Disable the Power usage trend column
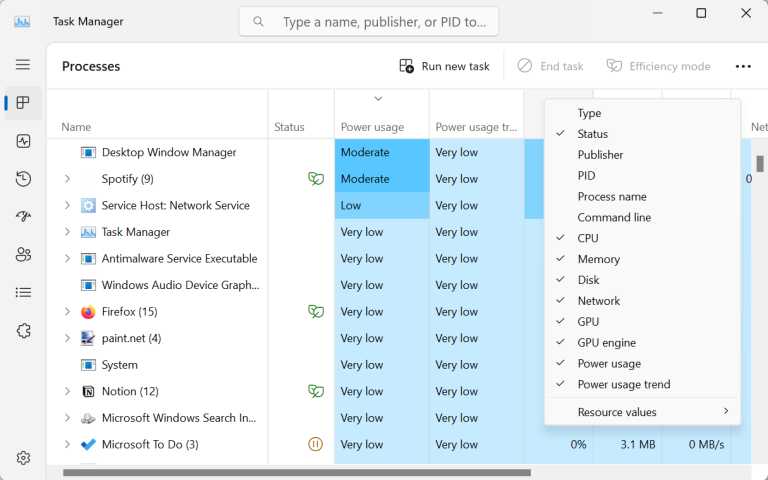This screenshot has height=480, width=768. [x=623, y=385]
